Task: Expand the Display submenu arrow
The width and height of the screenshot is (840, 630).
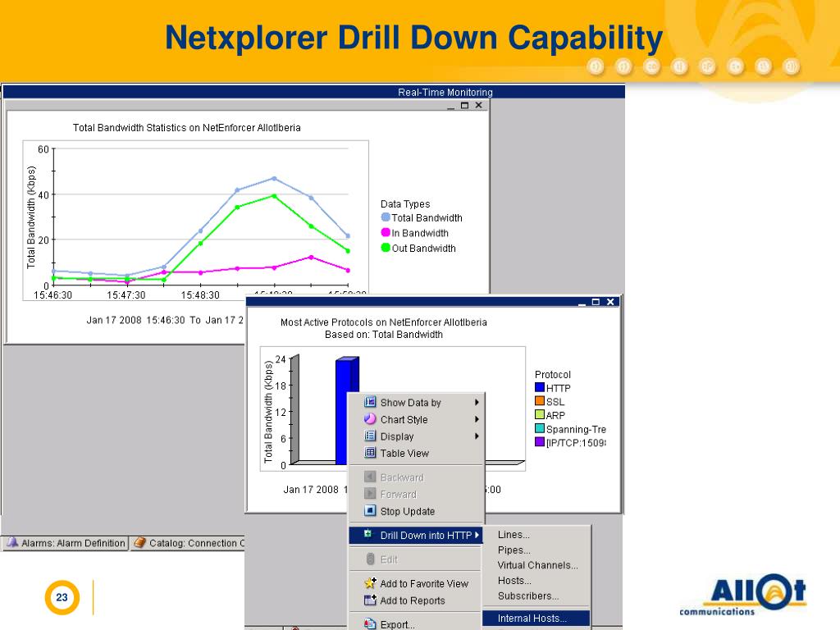Action: 477,436
